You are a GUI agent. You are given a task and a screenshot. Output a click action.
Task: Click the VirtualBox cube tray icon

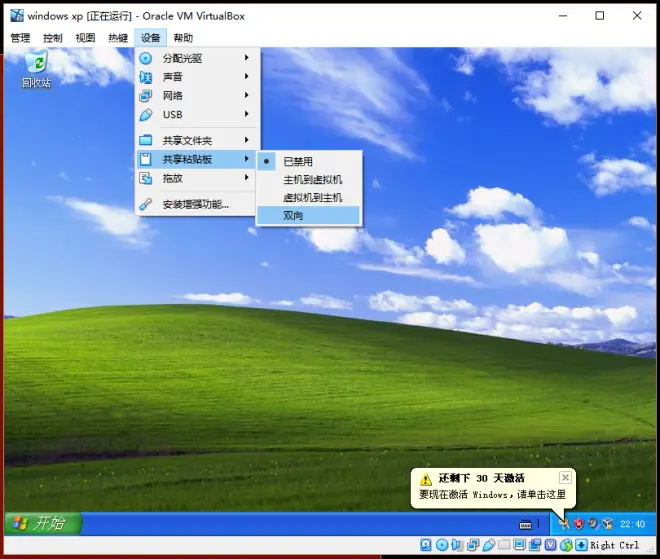(607, 524)
